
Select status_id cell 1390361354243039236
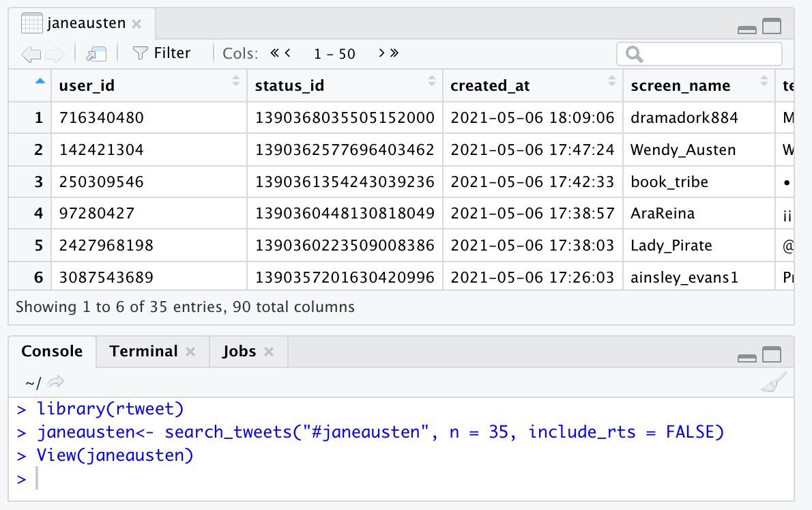point(345,182)
